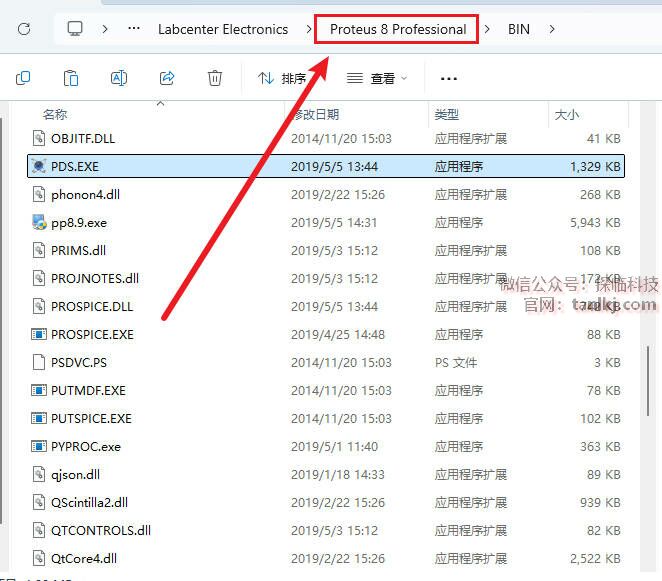This screenshot has width=662, height=581.
Task: Click the PRIMS.dll file icon
Action: pyautogui.click(x=39, y=250)
